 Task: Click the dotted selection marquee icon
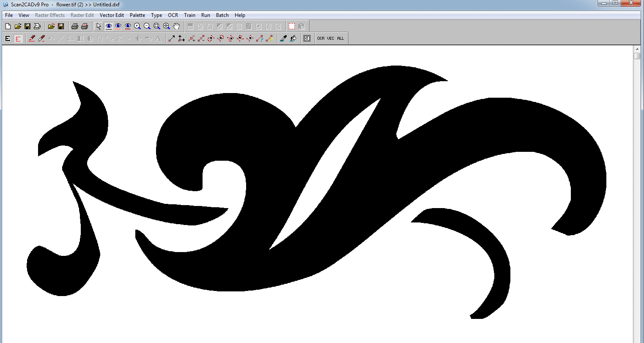(x=292, y=26)
